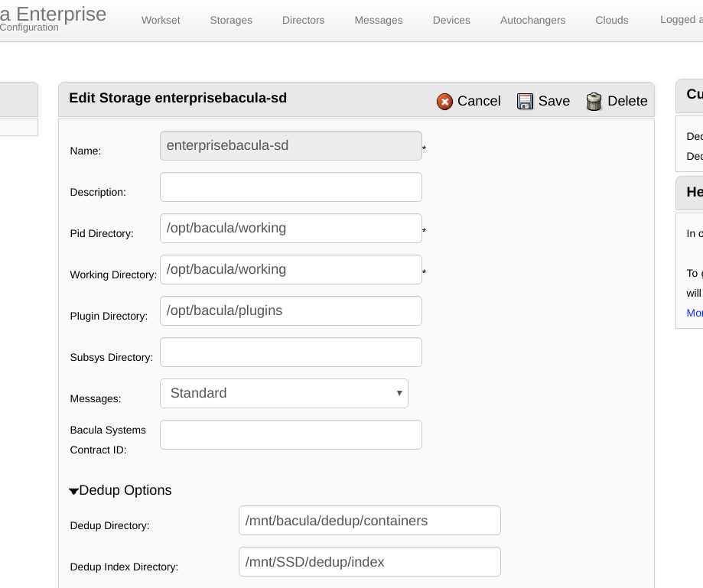Click the red Cancel icon
The height and width of the screenshot is (588, 703).
point(444,101)
